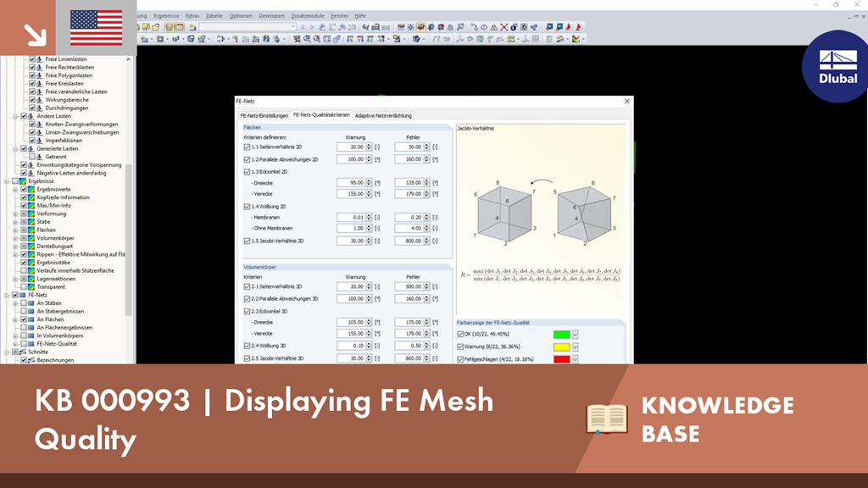Click the red X icon in the top toolbar
The height and width of the screenshot is (488, 868).
pos(504,26)
